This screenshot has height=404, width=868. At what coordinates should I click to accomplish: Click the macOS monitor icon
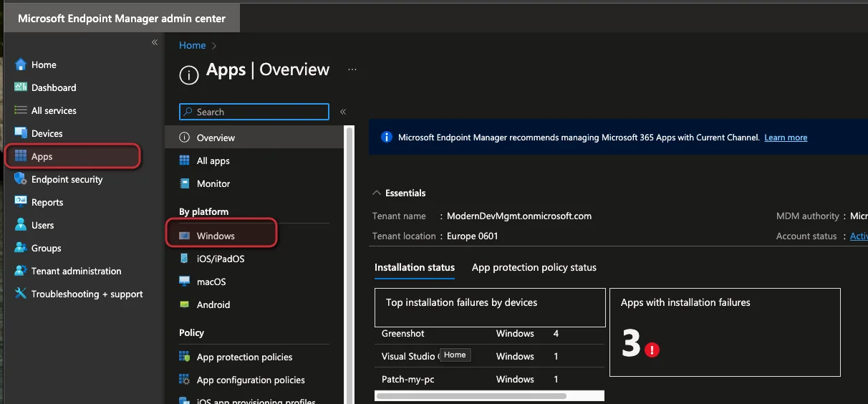coord(185,282)
